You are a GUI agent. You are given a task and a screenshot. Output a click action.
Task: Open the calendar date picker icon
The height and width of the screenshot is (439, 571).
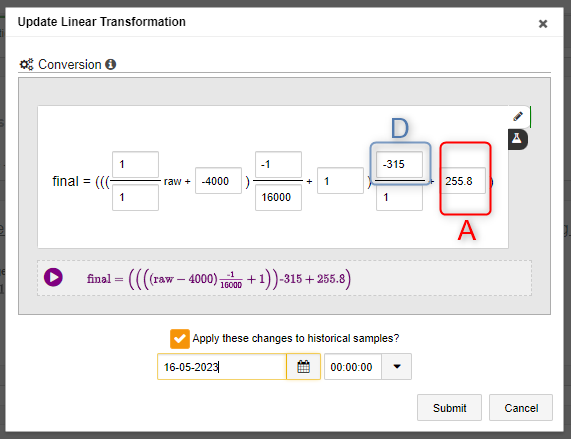pyautogui.click(x=303, y=367)
